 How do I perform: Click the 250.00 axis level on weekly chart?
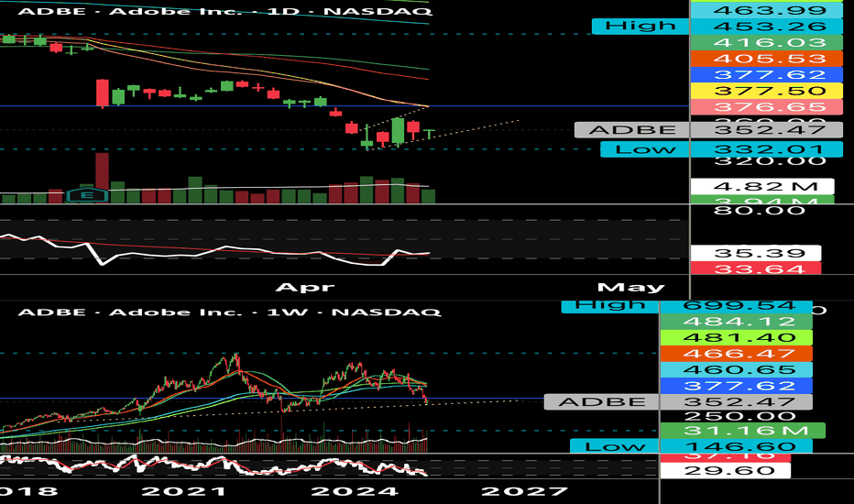point(739,417)
